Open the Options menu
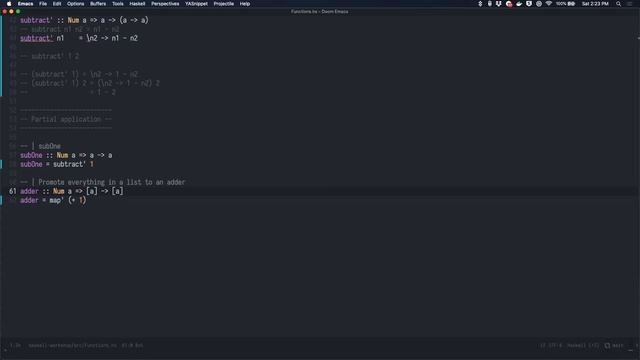 click(76, 4)
